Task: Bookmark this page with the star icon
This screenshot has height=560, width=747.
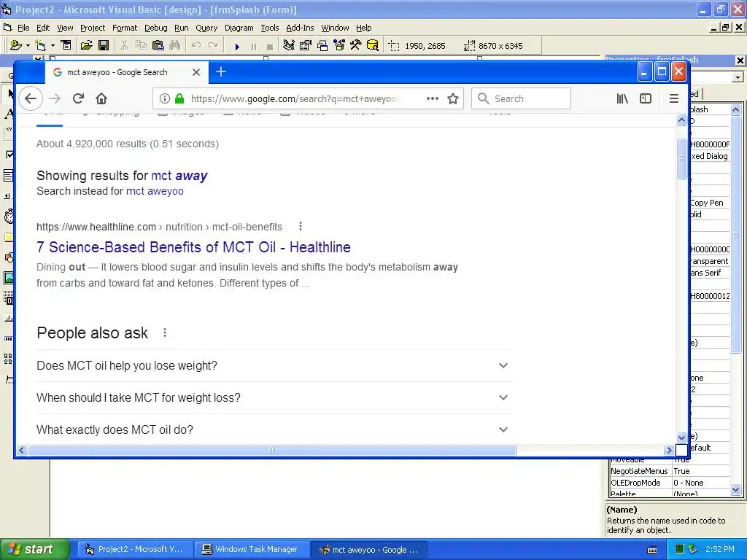Action: click(453, 98)
